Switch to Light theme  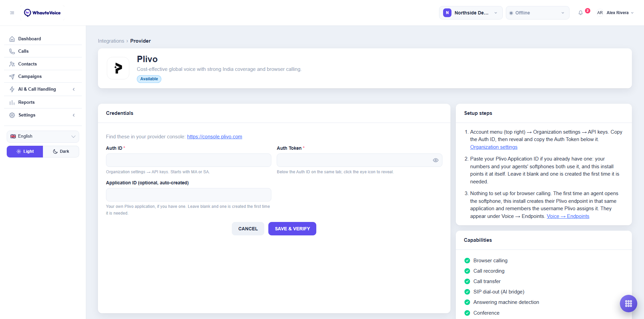click(x=25, y=151)
